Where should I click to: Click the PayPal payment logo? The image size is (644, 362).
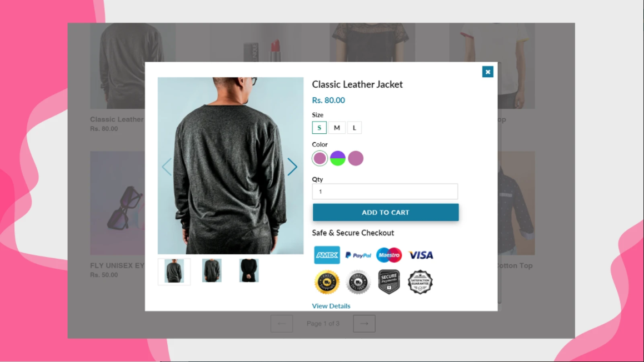pos(358,255)
